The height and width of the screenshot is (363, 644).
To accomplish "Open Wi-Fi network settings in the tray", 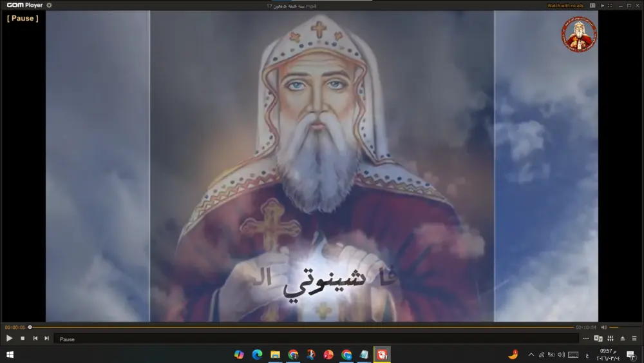I will pyautogui.click(x=542, y=355).
